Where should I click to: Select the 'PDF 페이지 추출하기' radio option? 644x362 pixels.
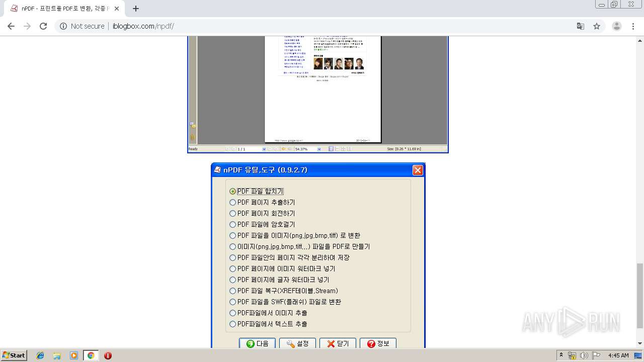tap(232, 203)
